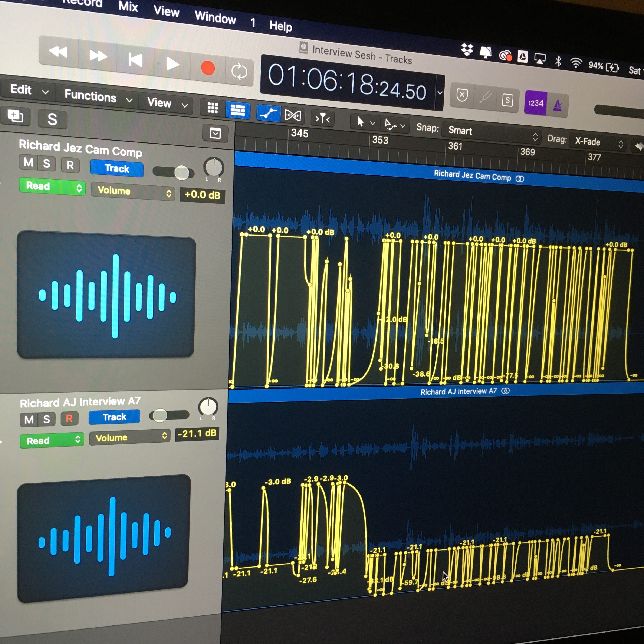Click the list view icon
Screen dimensions: 644x644
point(238,110)
